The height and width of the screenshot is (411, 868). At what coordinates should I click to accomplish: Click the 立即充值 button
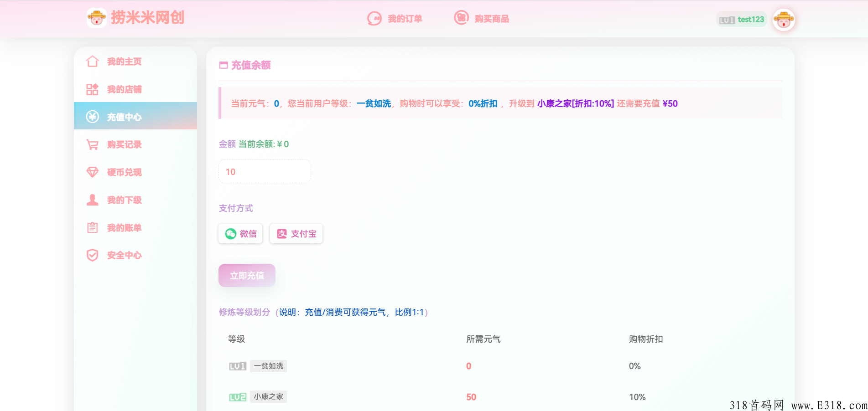[247, 275]
